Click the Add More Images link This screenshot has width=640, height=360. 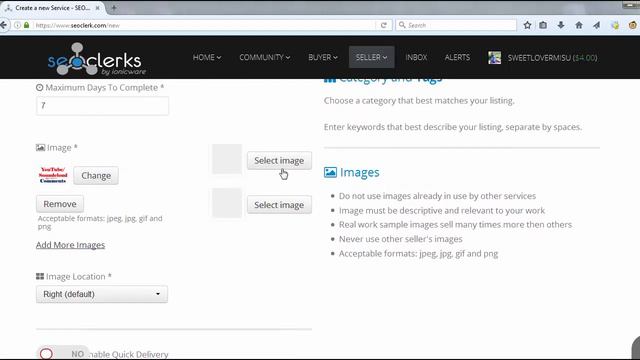[70, 245]
